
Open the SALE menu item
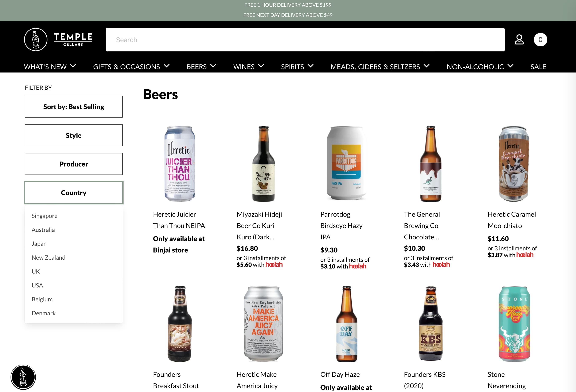(x=538, y=66)
